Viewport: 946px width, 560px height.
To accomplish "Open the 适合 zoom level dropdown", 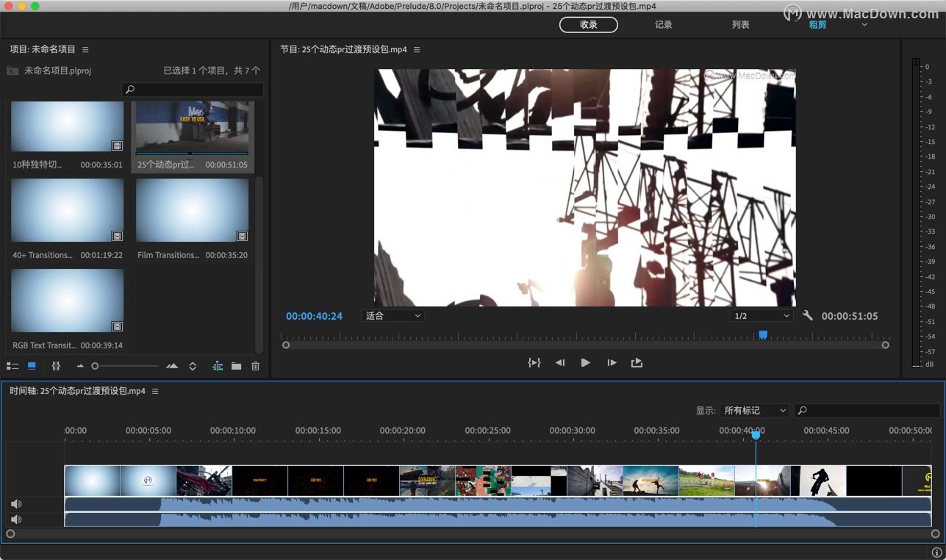I will click(393, 316).
